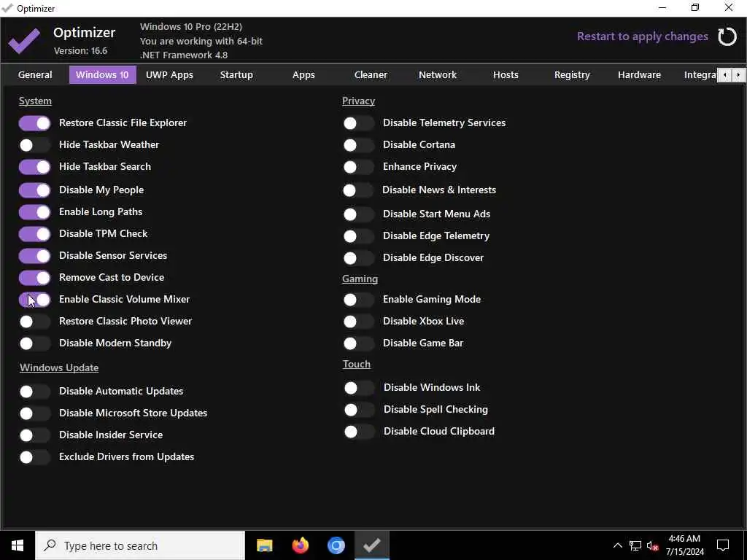747x560 pixels.
Task: Switch to the Network tab
Action: tap(438, 75)
